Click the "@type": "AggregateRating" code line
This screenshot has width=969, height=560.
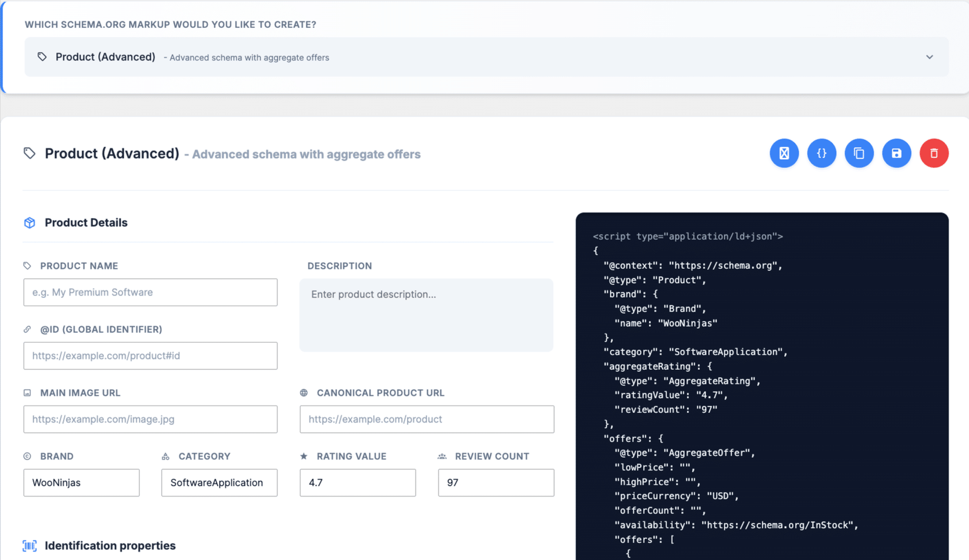click(687, 381)
